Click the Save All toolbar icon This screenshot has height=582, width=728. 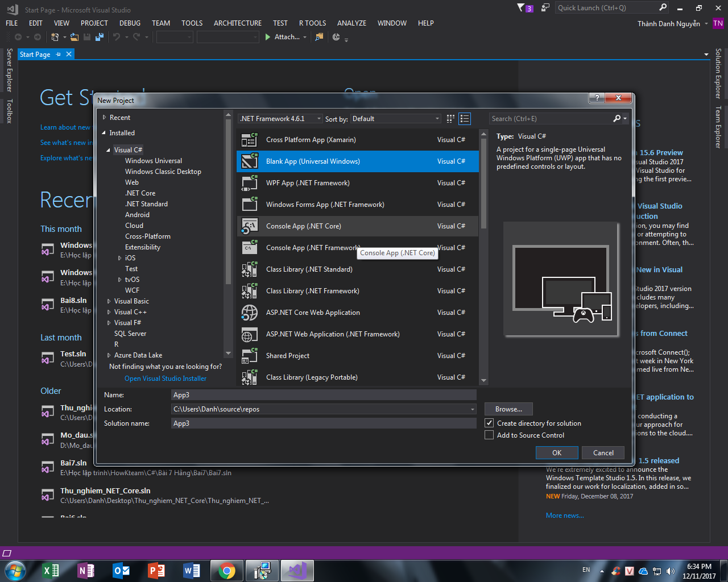tap(100, 37)
